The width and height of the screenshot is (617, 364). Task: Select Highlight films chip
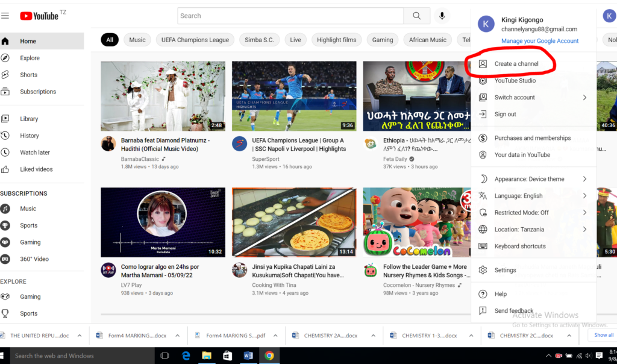click(336, 40)
